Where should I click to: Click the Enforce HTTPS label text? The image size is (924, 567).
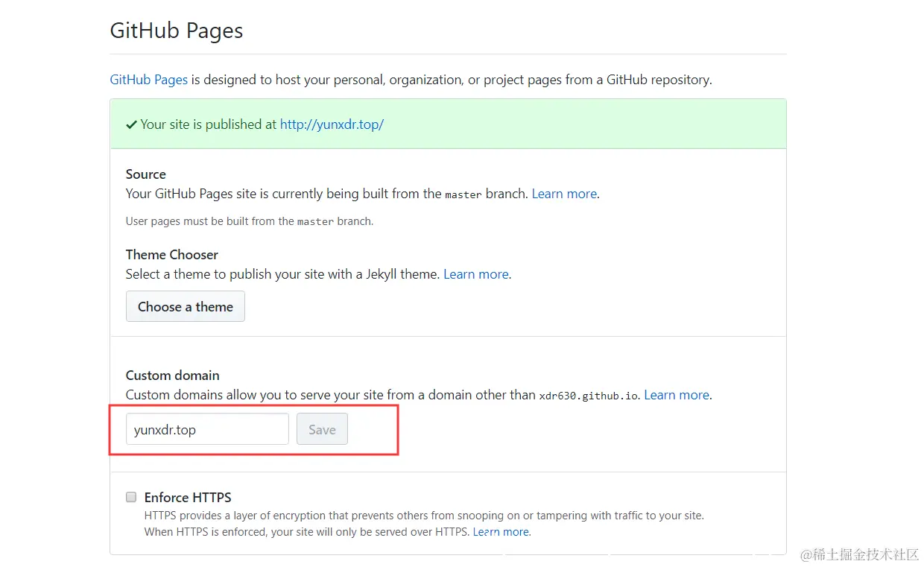(188, 497)
